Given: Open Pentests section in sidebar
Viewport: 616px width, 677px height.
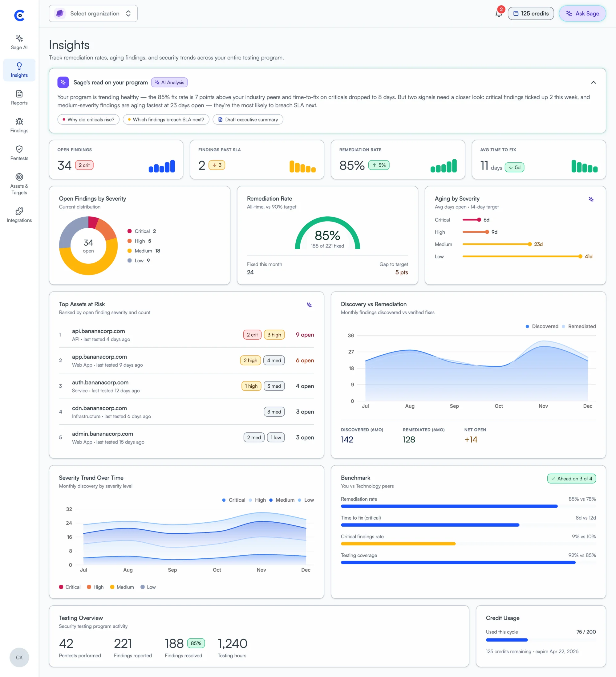Looking at the screenshot, I should click(19, 153).
